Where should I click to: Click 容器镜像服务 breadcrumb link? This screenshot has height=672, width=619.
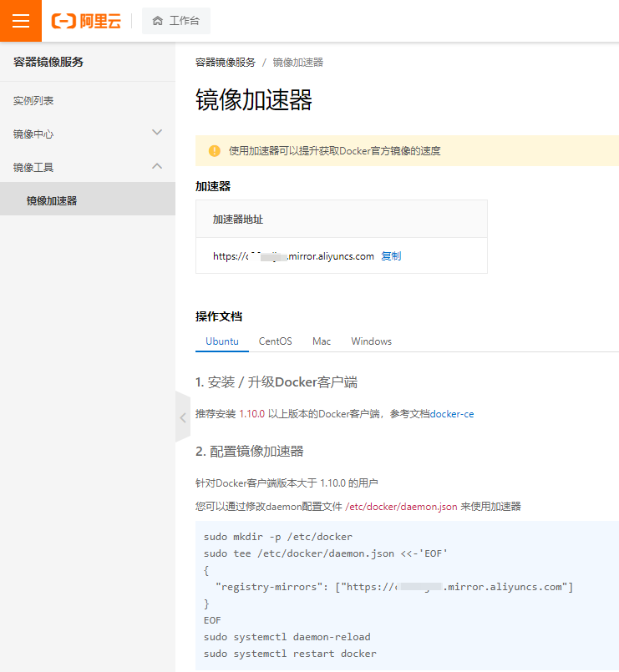tap(226, 63)
